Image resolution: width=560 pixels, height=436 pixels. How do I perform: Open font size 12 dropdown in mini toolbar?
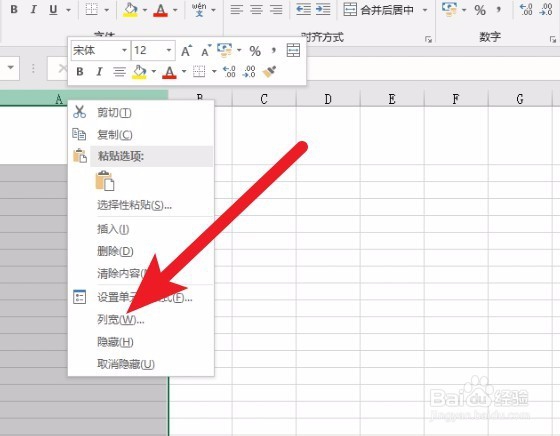[x=169, y=50]
